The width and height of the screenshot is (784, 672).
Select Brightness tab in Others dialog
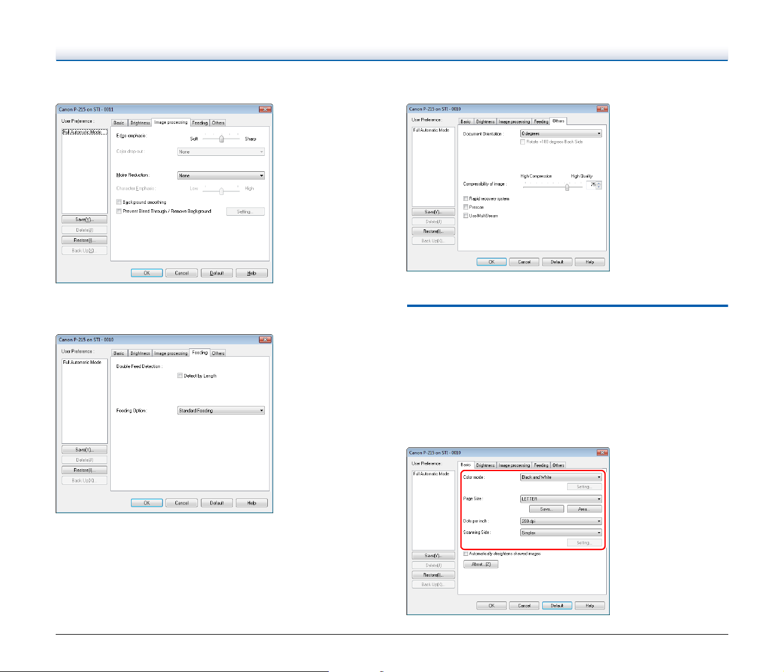pyautogui.click(x=485, y=121)
